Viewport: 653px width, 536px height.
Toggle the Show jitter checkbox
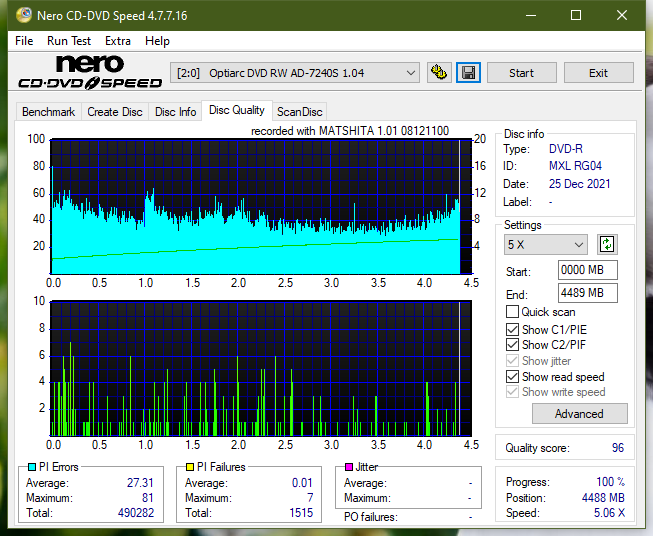point(512,361)
